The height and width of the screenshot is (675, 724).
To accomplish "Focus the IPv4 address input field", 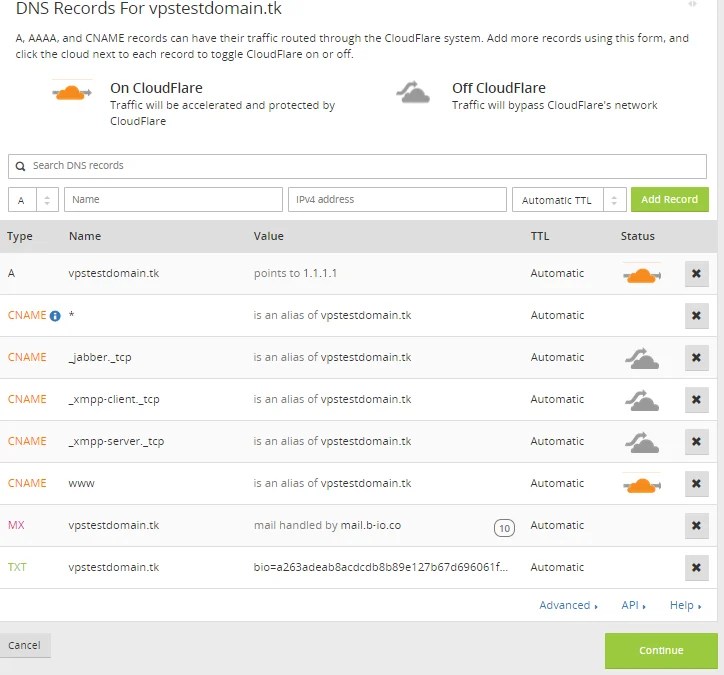I will coord(397,200).
